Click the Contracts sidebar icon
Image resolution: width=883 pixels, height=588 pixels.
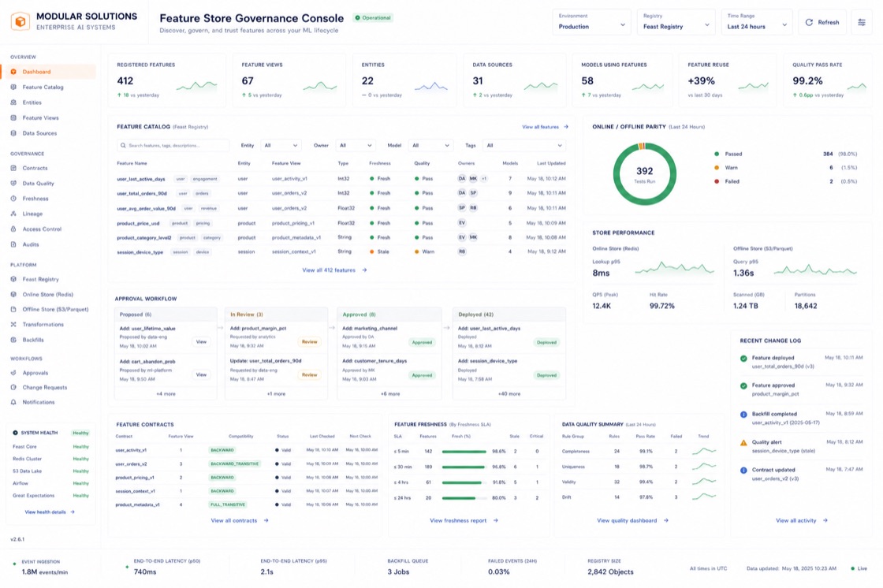(13, 168)
